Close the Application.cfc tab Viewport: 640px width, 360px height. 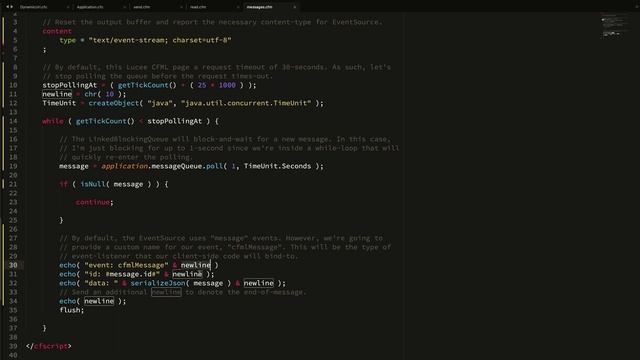click(x=124, y=7)
